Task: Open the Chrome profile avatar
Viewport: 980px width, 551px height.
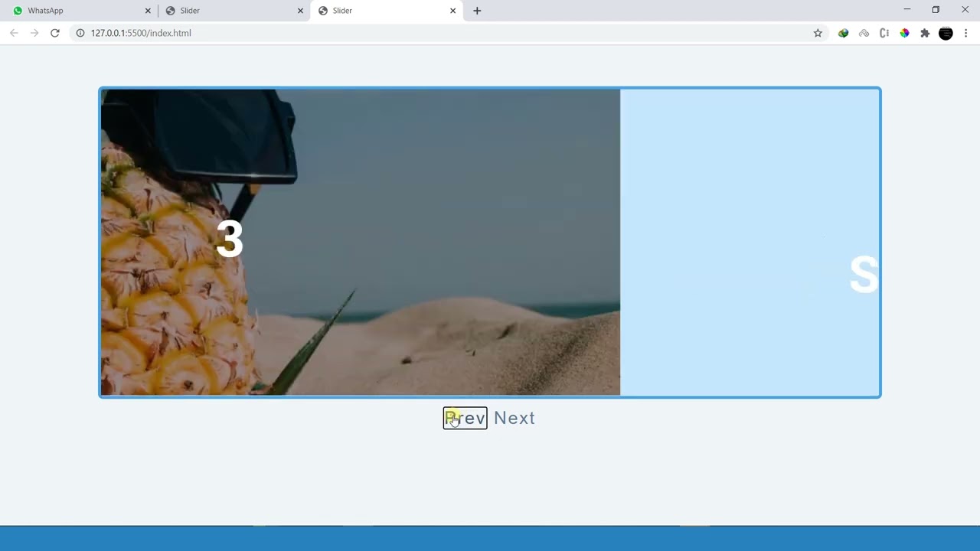Action: [x=946, y=33]
